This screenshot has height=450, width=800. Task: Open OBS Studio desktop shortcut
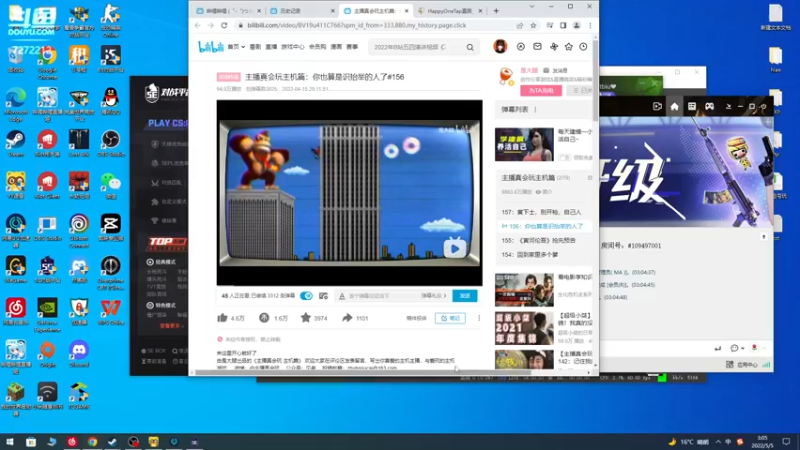tap(110, 142)
